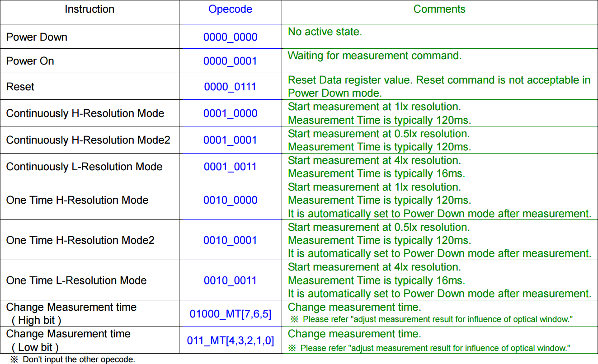
Task: Click opcode 0001_0001
Action: click(230, 140)
